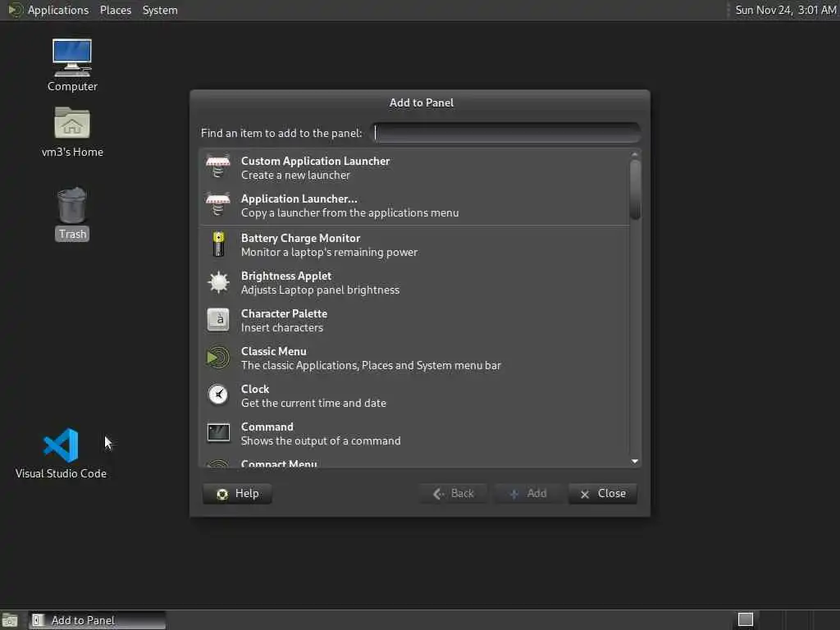The image size is (840, 630).
Task: Click the Add button
Action: tap(527, 493)
